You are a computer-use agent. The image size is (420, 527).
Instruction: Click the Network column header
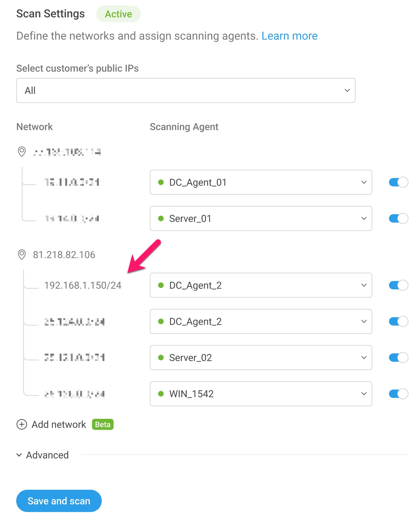pos(34,127)
